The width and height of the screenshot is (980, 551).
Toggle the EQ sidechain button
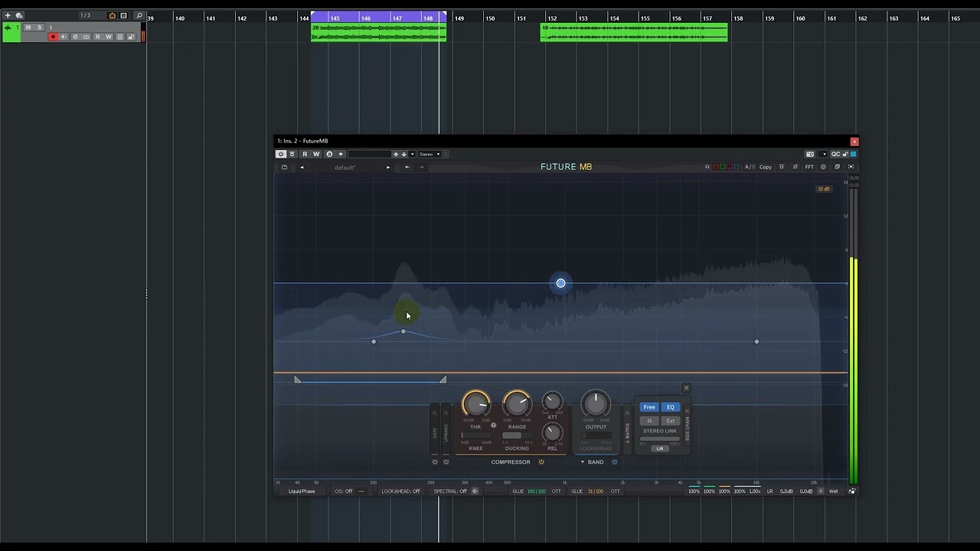click(x=671, y=407)
